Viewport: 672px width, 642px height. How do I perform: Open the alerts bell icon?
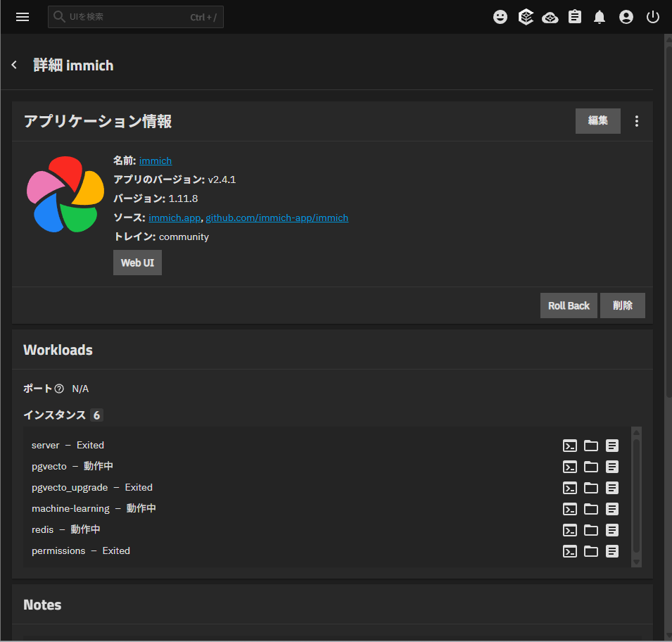pos(599,17)
